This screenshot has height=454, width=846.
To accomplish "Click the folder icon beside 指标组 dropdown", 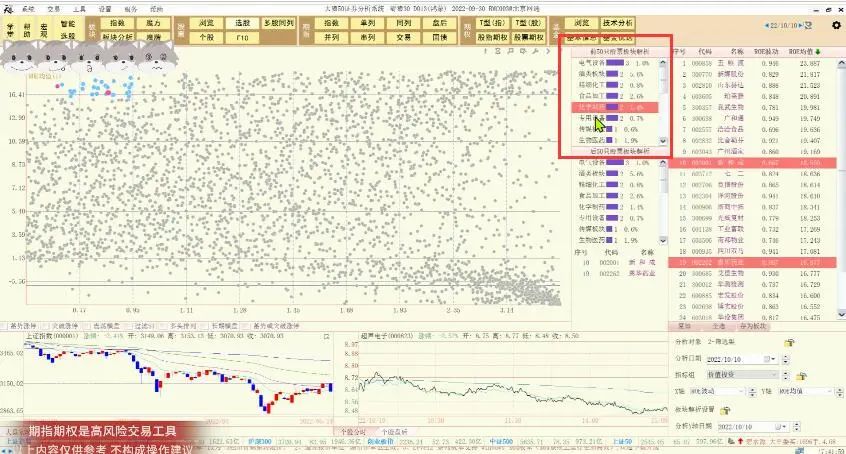I will coord(801,375).
